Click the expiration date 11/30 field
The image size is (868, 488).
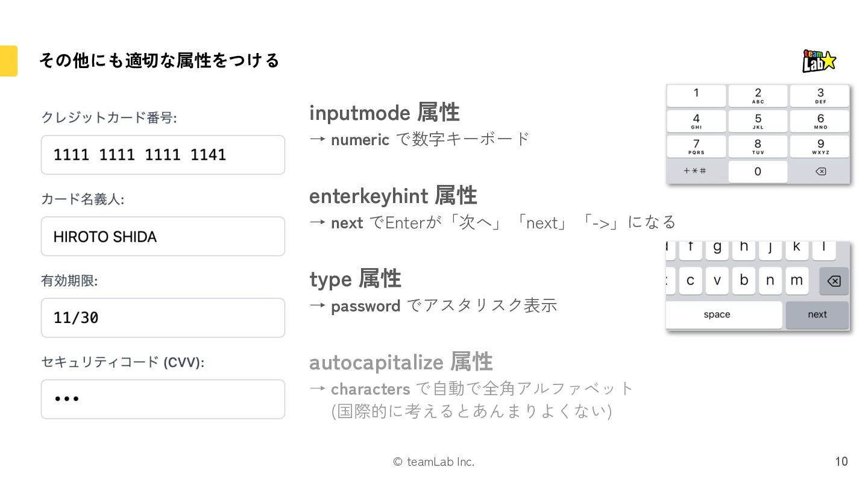coord(163,318)
